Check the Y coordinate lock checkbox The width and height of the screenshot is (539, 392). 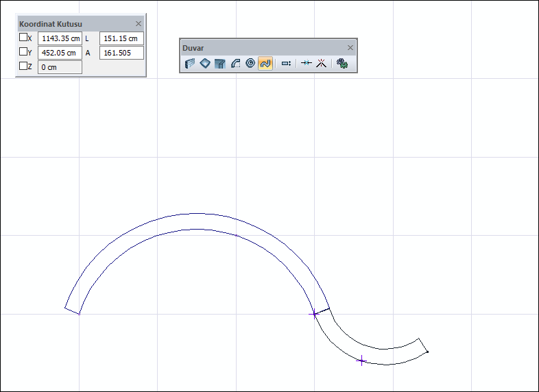tap(23, 52)
